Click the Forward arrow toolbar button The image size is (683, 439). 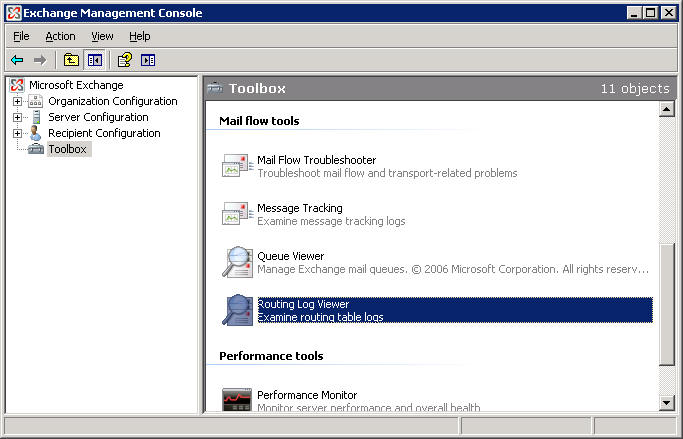click(x=40, y=60)
